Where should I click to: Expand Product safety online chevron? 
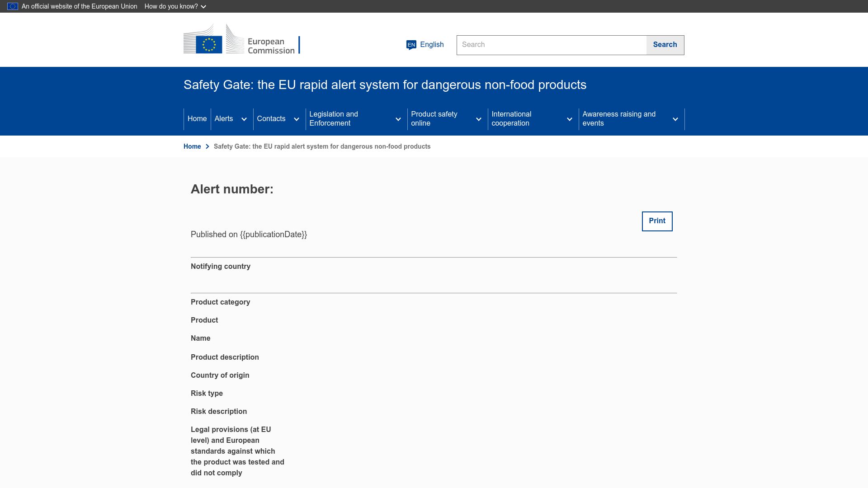coord(479,119)
